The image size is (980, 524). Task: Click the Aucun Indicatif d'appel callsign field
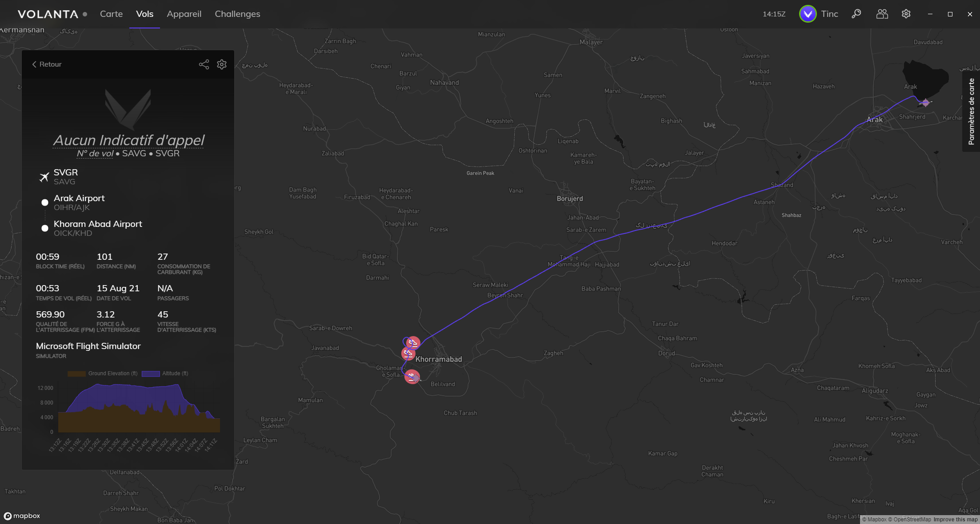click(128, 140)
